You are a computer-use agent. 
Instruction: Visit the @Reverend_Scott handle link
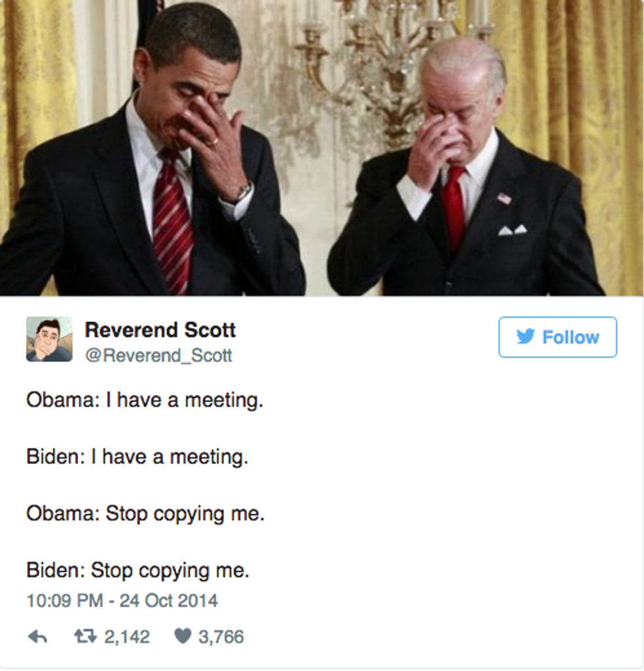[x=158, y=356]
